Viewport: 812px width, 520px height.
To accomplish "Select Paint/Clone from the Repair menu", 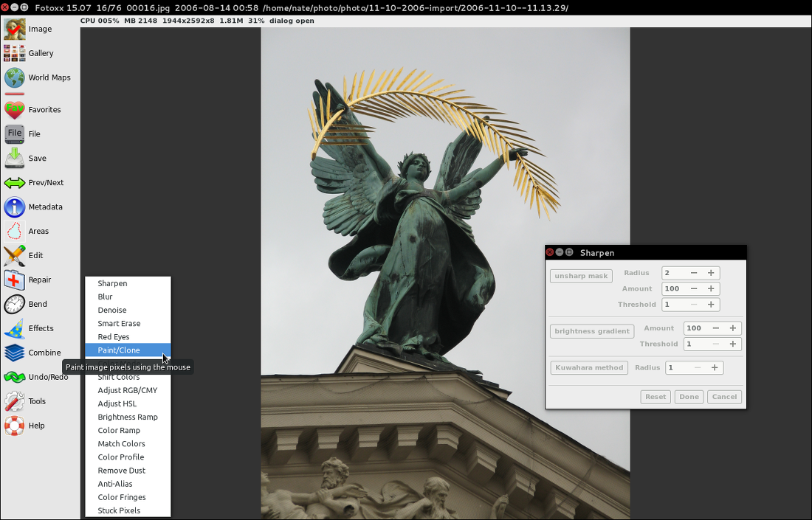I will pos(119,350).
